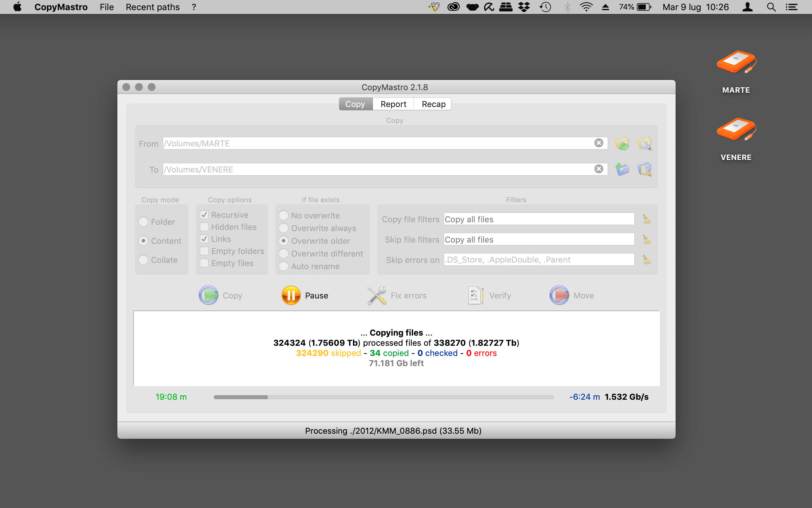Open Spotlight search in the menu bar
This screenshot has height=508, width=812.
click(771, 7)
